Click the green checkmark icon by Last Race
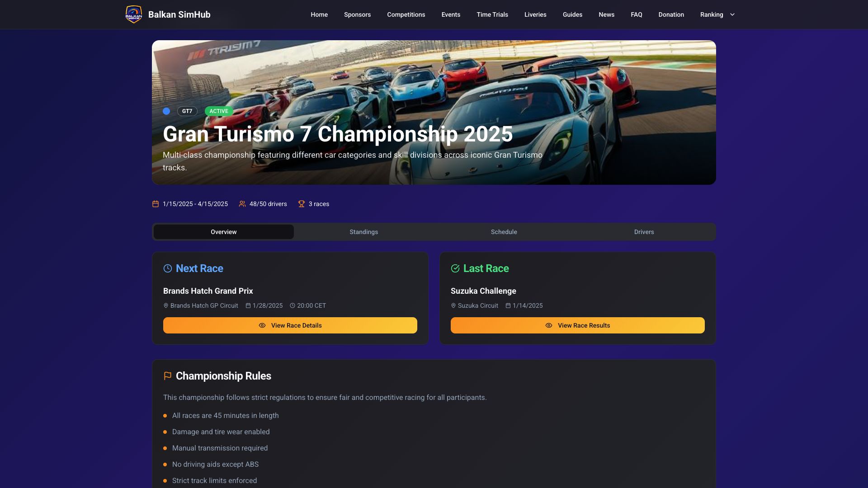Image resolution: width=868 pixels, height=488 pixels. [455, 268]
